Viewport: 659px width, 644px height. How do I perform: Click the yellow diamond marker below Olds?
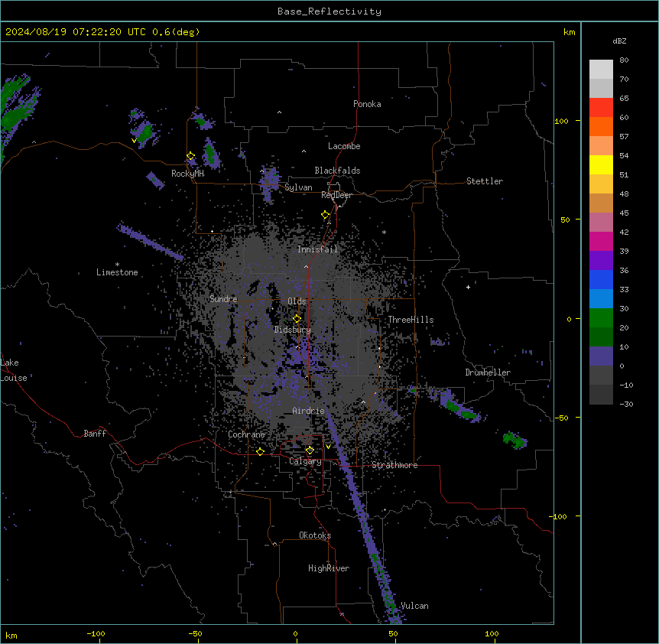[297, 318]
